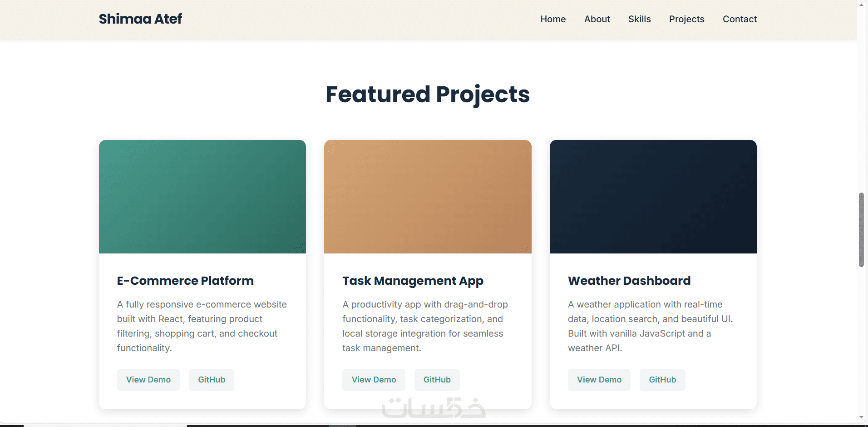The height and width of the screenshot is (427, 868).
Task: Go to Home in the navigation bar
Action: pyautogui.click(x=553, y=19)
